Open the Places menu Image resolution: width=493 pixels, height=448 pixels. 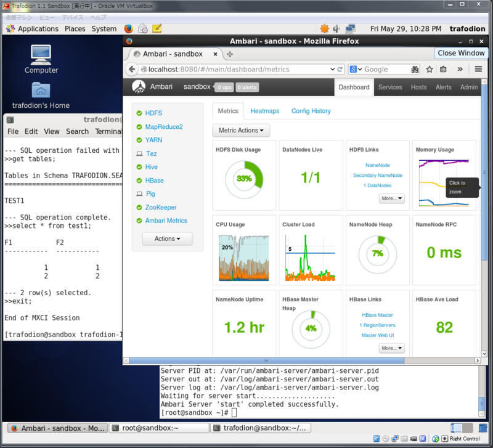(75, 28)
